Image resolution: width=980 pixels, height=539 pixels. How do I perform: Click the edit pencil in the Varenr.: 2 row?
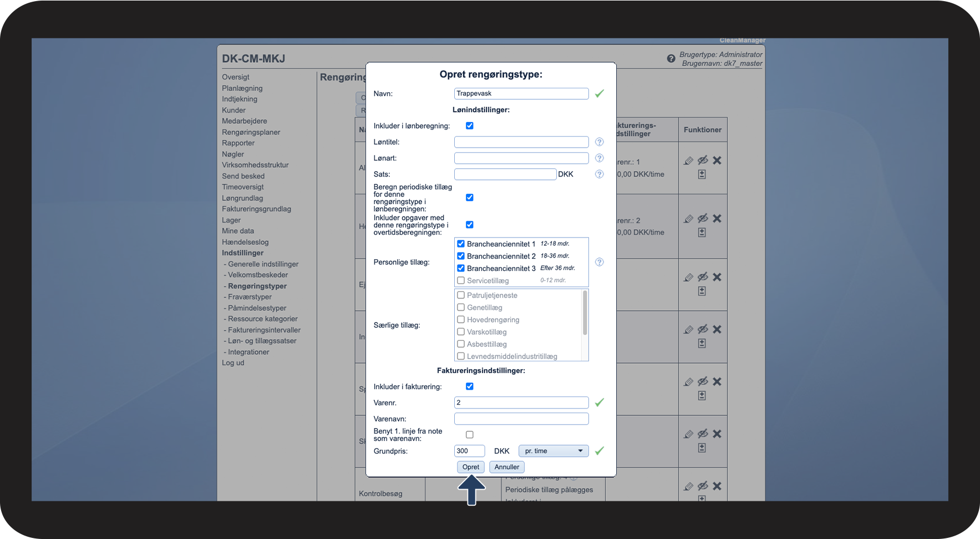tap(688, 219)
